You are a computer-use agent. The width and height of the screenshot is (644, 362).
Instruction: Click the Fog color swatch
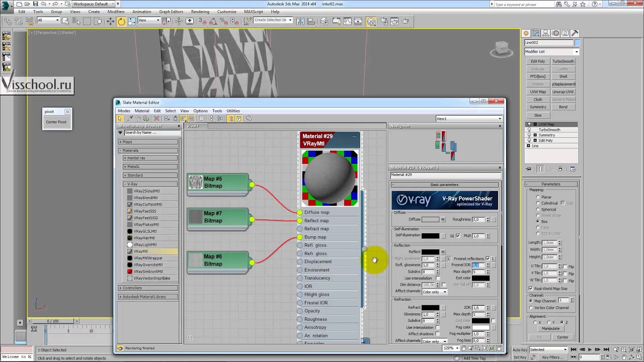click(x=480, y=327)
